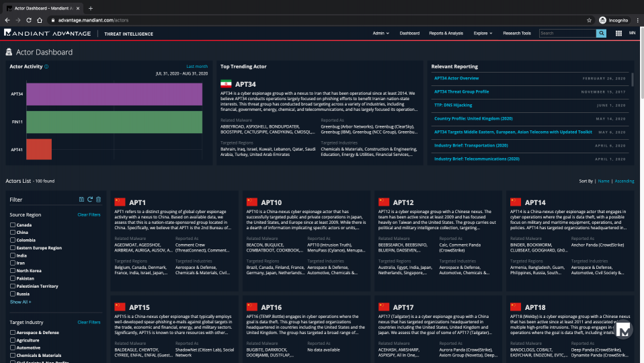Click the purple APT34 activity bar
The image size is (644, 363).
[114, 94]
